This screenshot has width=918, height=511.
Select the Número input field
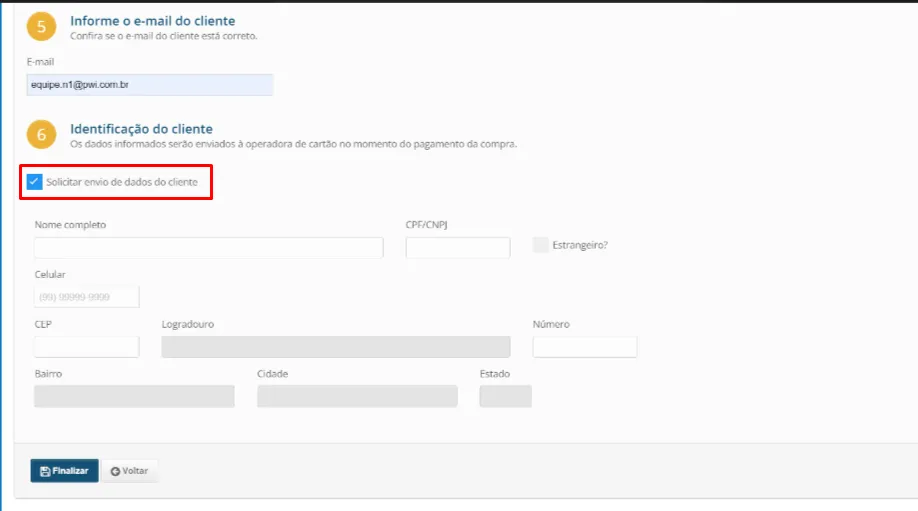[584, 347]
